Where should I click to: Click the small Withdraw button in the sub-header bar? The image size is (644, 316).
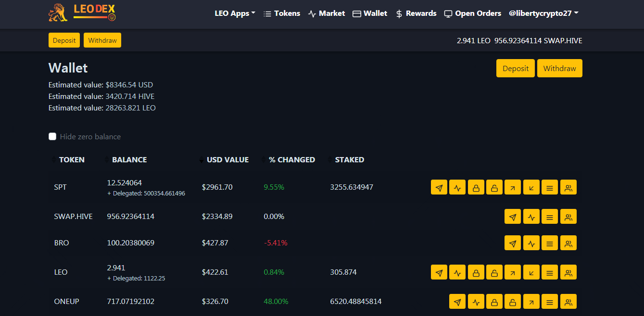click(102, 40)
